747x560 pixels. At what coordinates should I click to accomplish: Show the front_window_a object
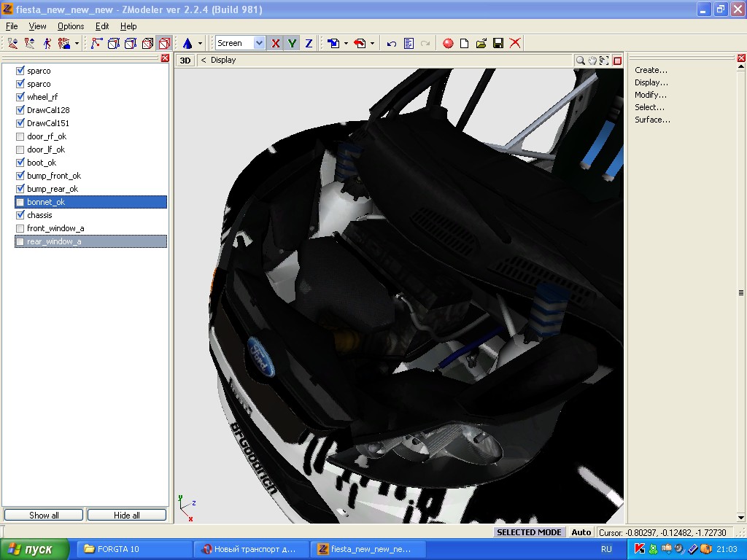click(x=20, y=228)
